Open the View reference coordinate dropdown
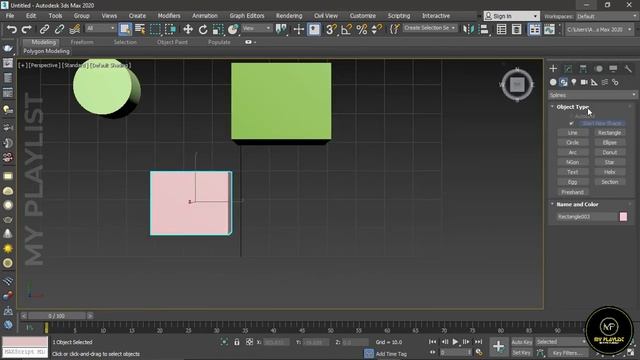 256,28
